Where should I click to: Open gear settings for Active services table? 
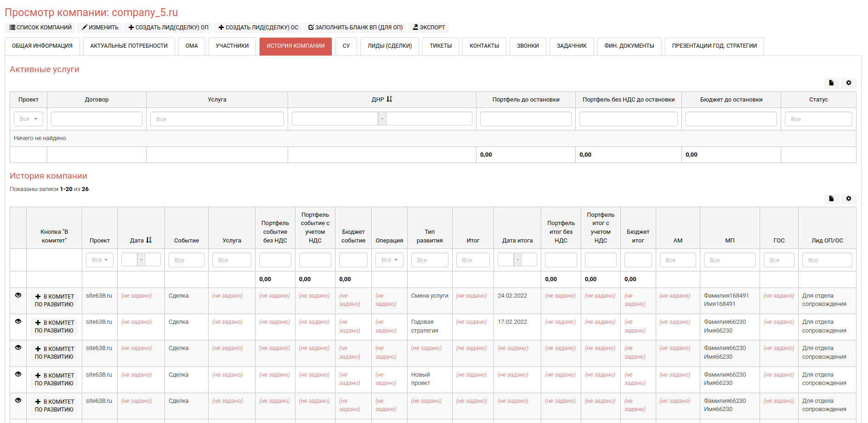pyautogui.click(x=848, y=83)
